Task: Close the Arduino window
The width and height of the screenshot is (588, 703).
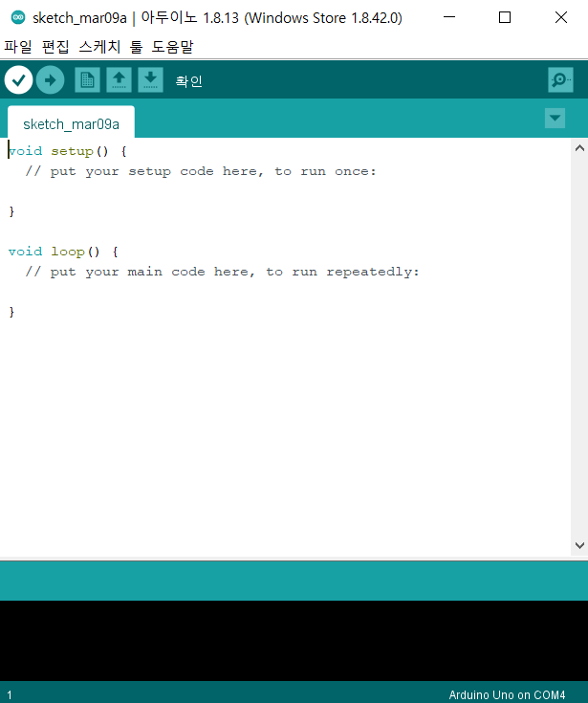Action: point(560,17)
